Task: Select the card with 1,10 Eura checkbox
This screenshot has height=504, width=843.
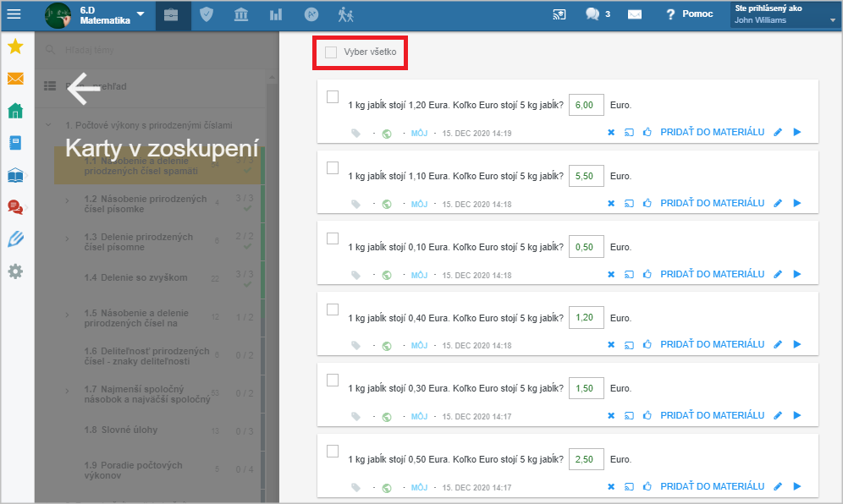Action: click(333, 167)
